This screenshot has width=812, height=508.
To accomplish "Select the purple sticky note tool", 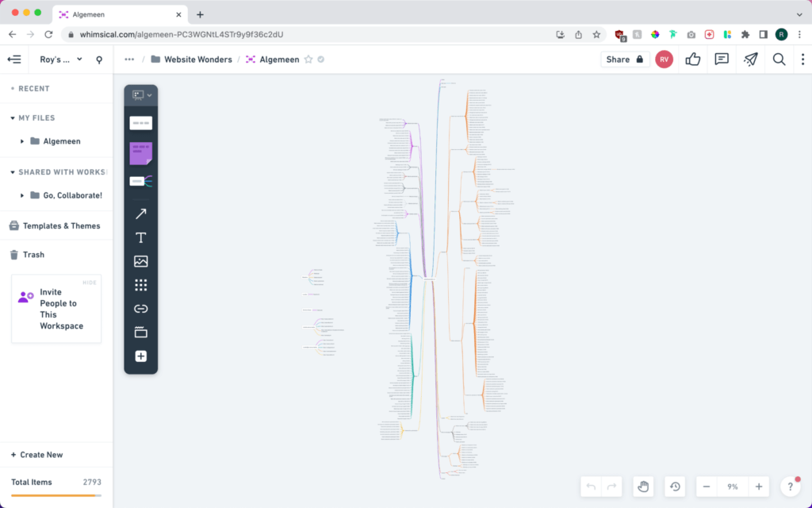I will click(140, 153).
